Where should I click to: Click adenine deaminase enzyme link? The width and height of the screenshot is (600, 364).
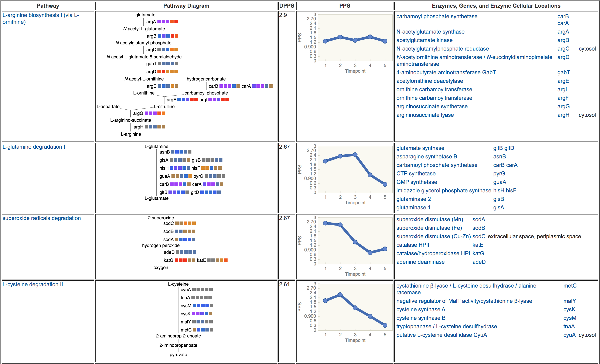tap(420, 262)
